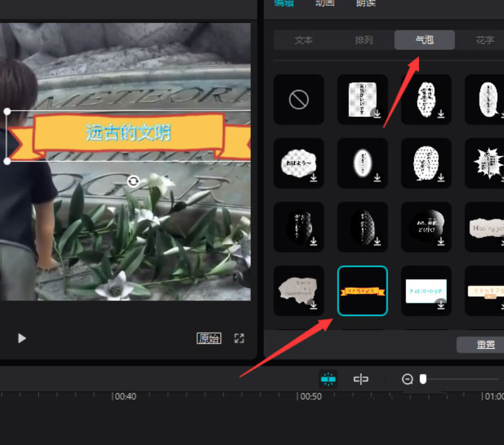Click the fullscreen preview icon
The image size is (504, 445).
[x=239, y=338]
